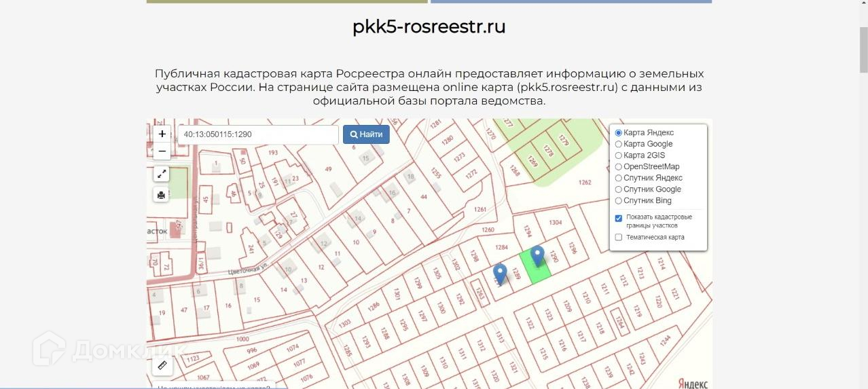Click parcel labeled 1303
Viewport: 868px width, 389px height.
344,322
